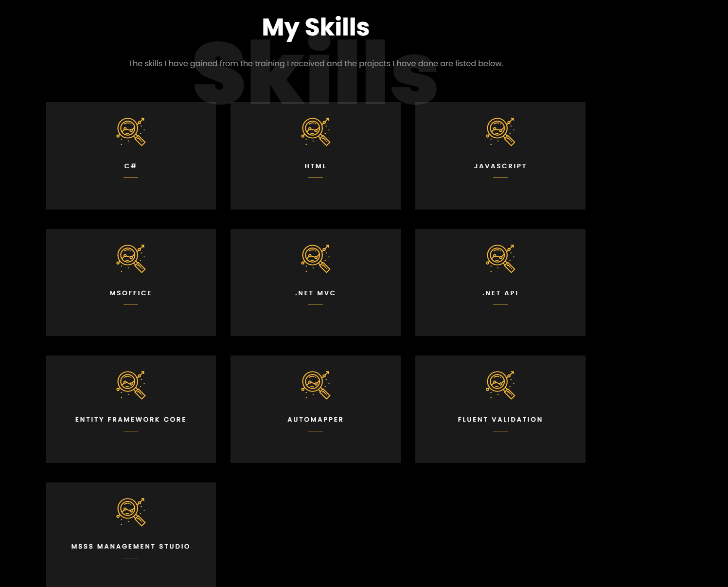This screenshot has height=587, width=728.
Task: Click the magnifier icon above .NET MVC
Action: (x=315, y=258)
